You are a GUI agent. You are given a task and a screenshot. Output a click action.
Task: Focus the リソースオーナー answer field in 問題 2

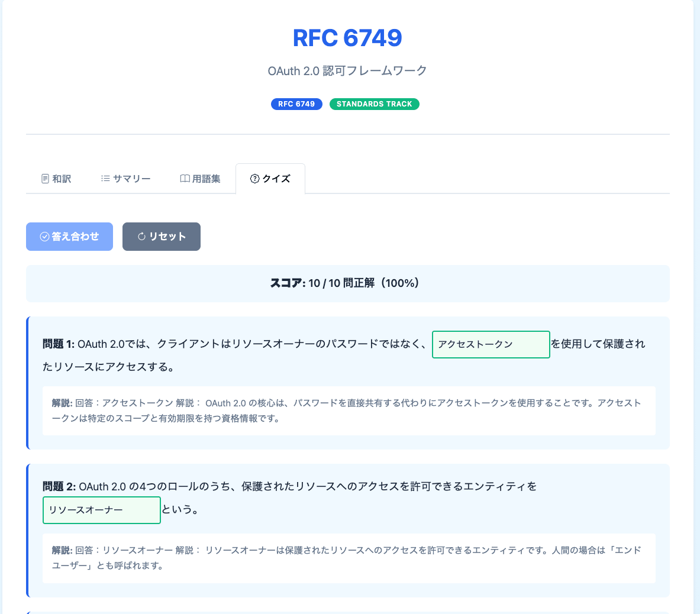101,510
